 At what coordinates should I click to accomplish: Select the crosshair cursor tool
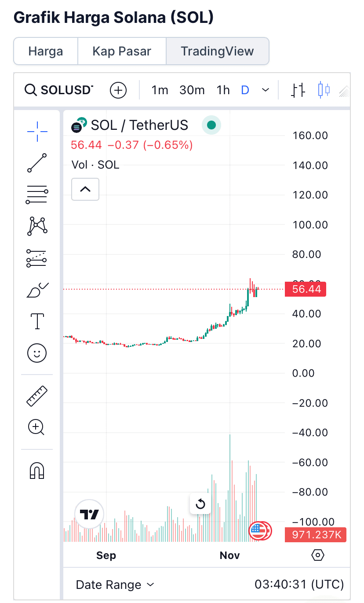pyautogui.click(x=37, y=131)
